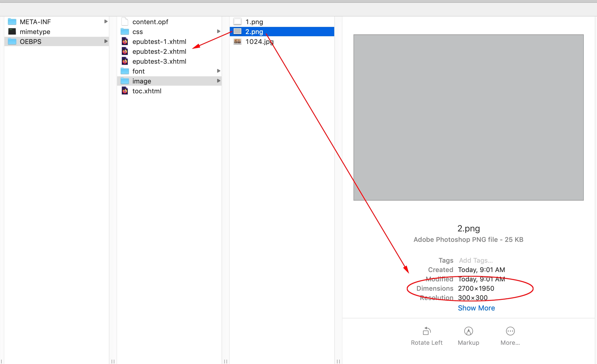Expand the font folder chevron
Viewport: 597px width, 364px height.
tap(219, 71)
